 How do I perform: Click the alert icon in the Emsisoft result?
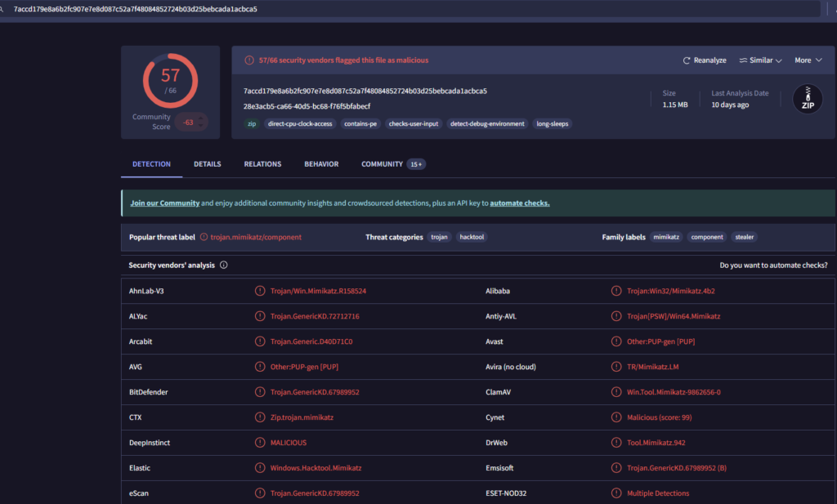(x=616, y=468)
